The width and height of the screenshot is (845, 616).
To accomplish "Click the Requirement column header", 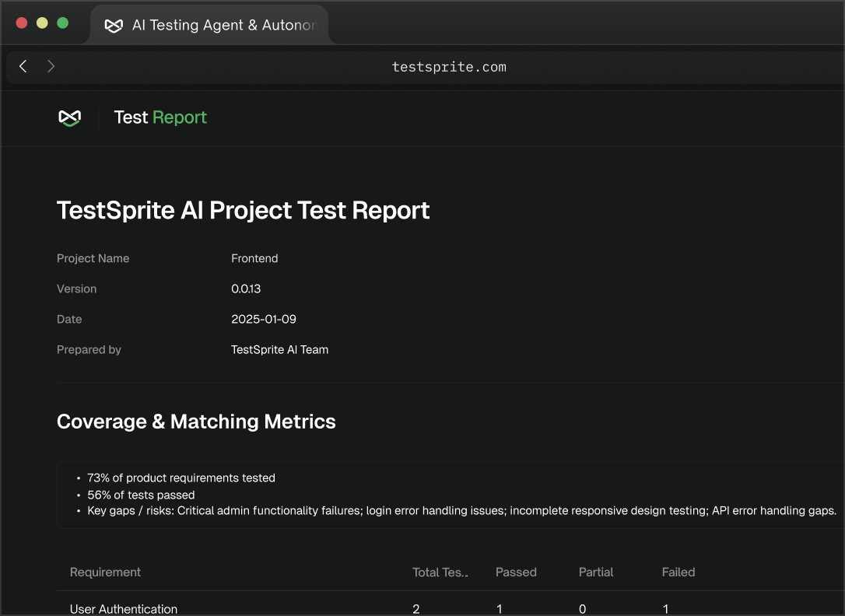I will pos(105,572).
